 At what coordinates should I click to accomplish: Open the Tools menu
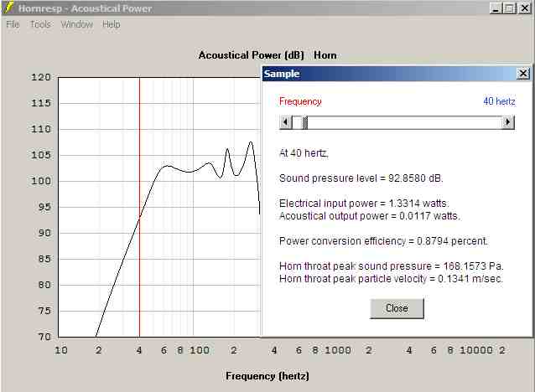pyautogui.click(x=40, y=24)
